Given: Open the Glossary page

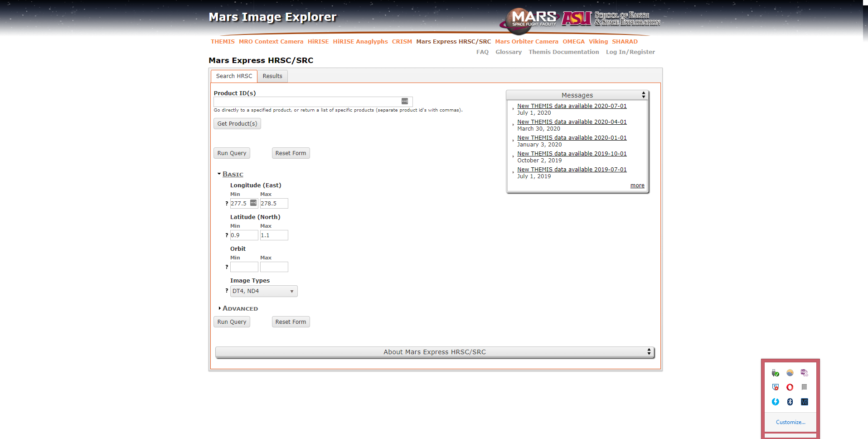Looking at the screenshot, I should click(x=509, y=52).
